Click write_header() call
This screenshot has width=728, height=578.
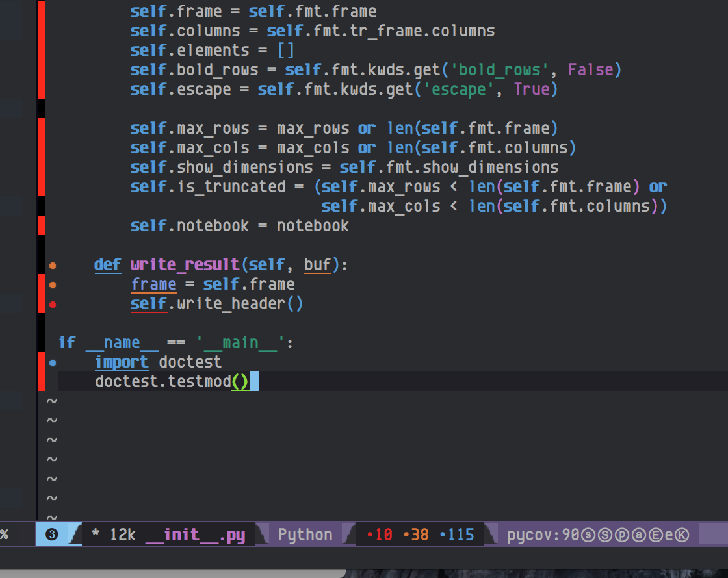[240, 303]
